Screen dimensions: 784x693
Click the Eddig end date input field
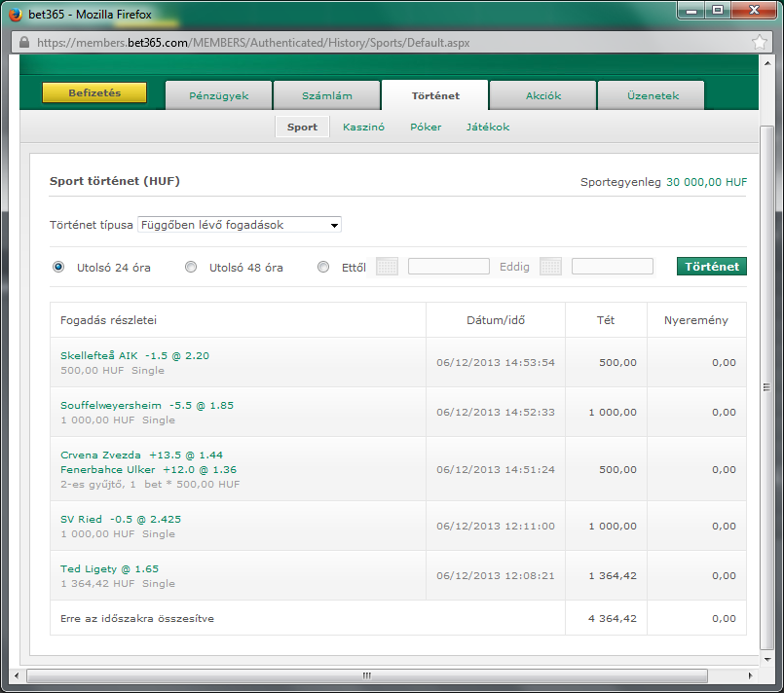tap(612, 267)
